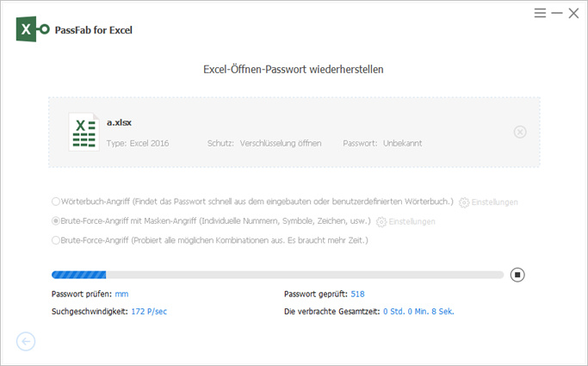588x366 pixels.
Task: Minimize the PassFab window
Action: 556,13
